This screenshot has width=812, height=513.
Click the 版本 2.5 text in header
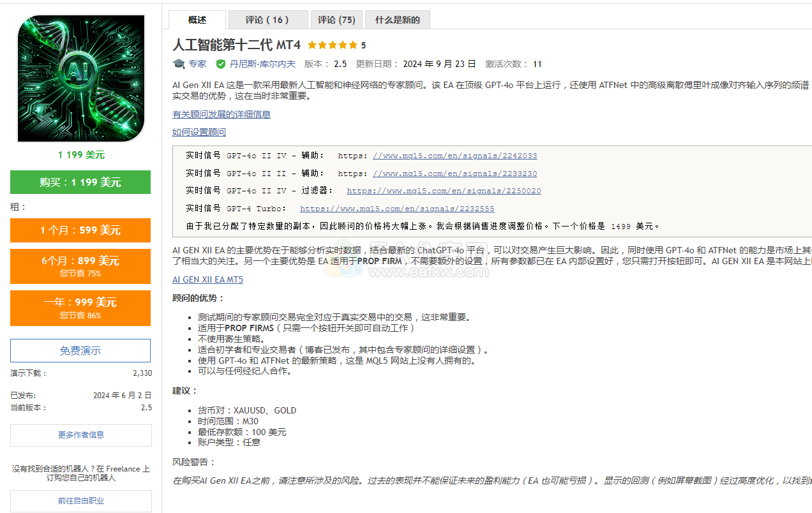point(326,64)
